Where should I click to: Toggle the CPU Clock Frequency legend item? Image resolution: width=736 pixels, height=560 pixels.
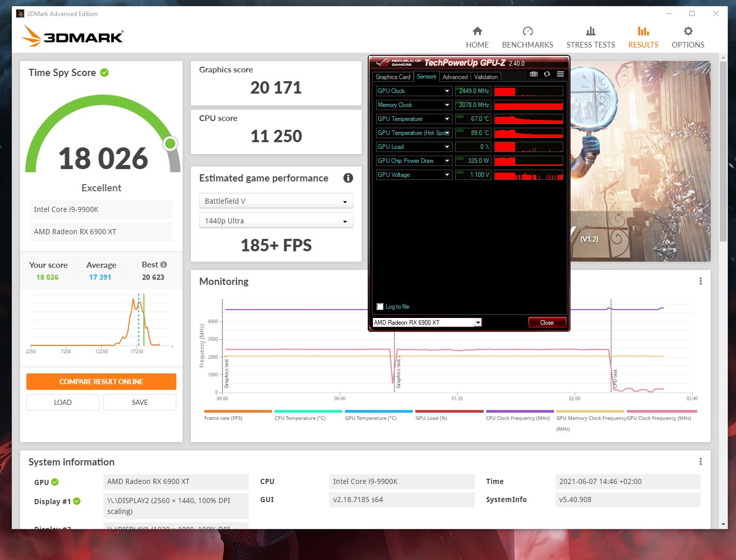519,415
